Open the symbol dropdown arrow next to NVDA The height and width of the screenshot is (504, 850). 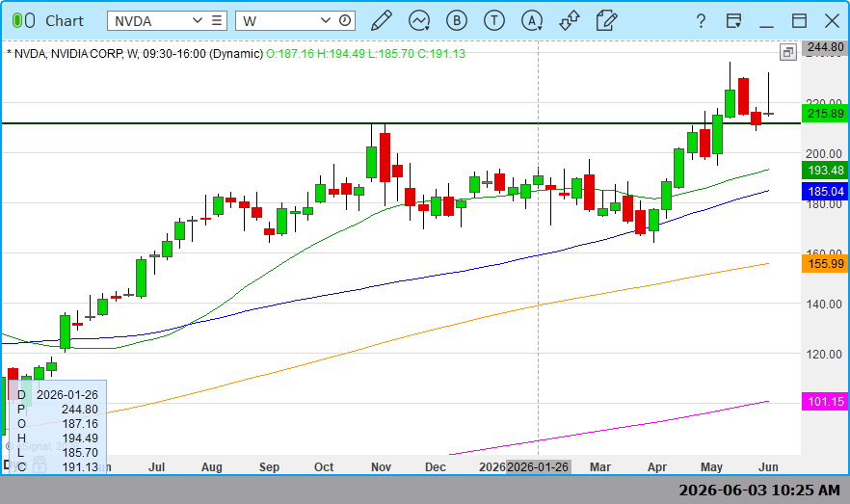[198, 20]
